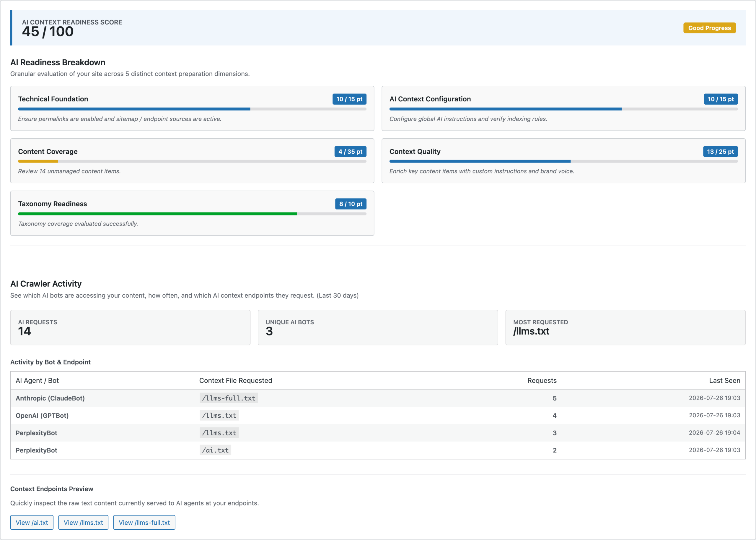This screenshot has width=756, height=540.
Task: Click the 10 / 15 pt badge on AI Context Configuration
Action: pos(721,99)
